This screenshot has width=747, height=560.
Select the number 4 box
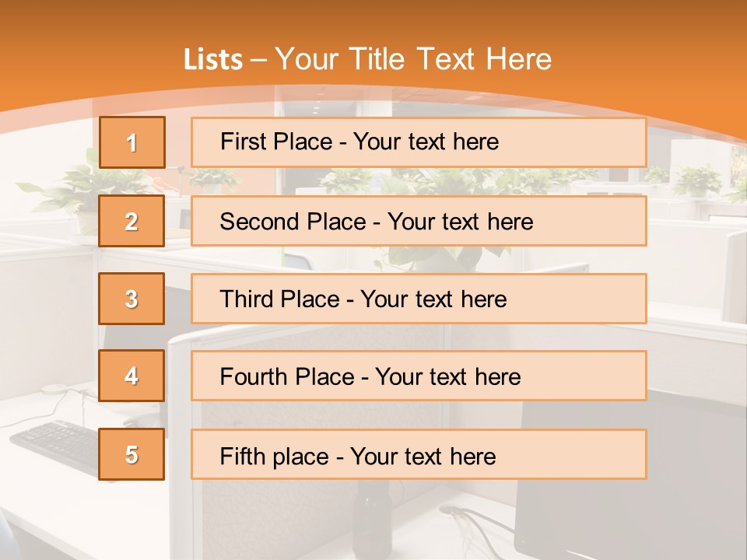132,376
